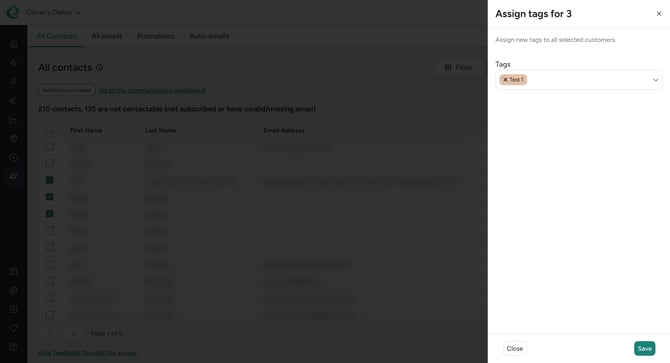
Task: Click the Last Name column header
Action: [x=160, y=130]
